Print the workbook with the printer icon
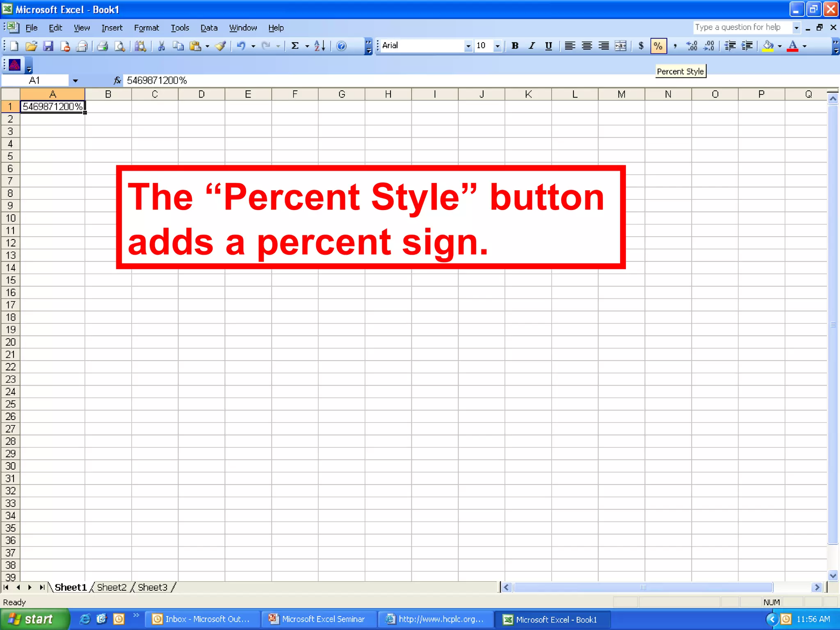Screen dimensions: 840x630 (103, 46)
